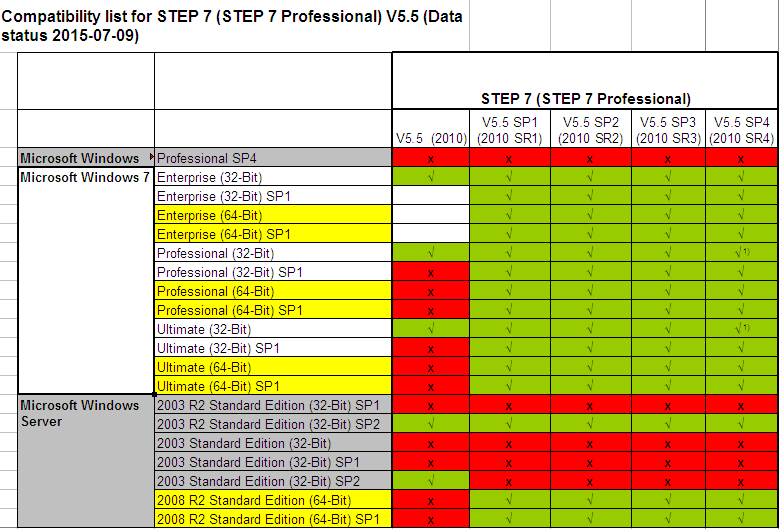Image resolution: width=779 pixels, height=529 pixels.
Task: Click green check under V5.5 SP1 for 2008 R2 (64-Bit) without SP1
Action: 510,499
